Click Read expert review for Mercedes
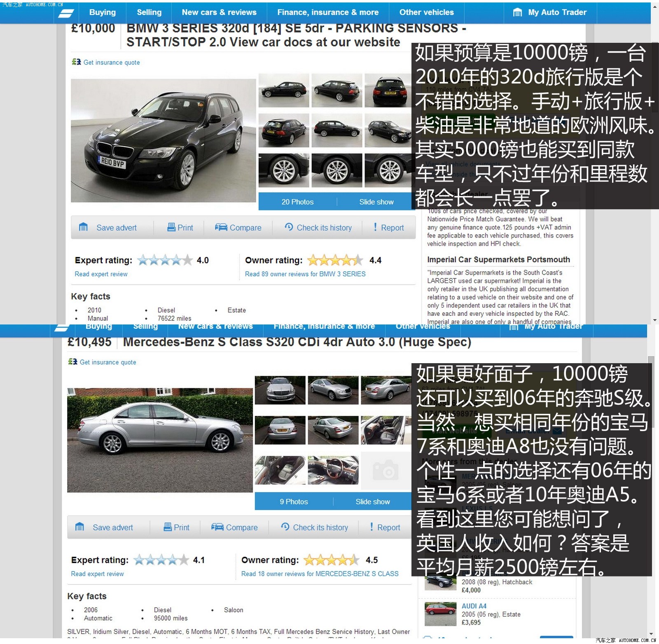 pos(97,574)
